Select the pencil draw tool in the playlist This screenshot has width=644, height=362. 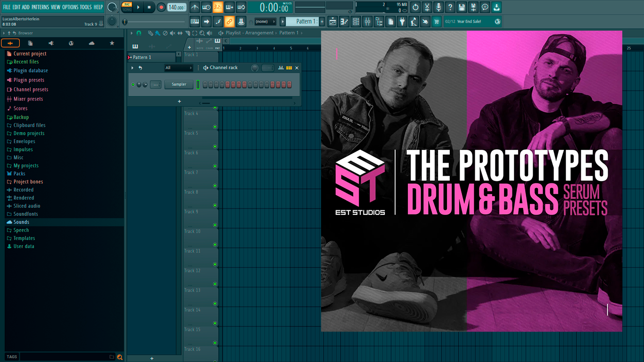click(x=150, y=33)
